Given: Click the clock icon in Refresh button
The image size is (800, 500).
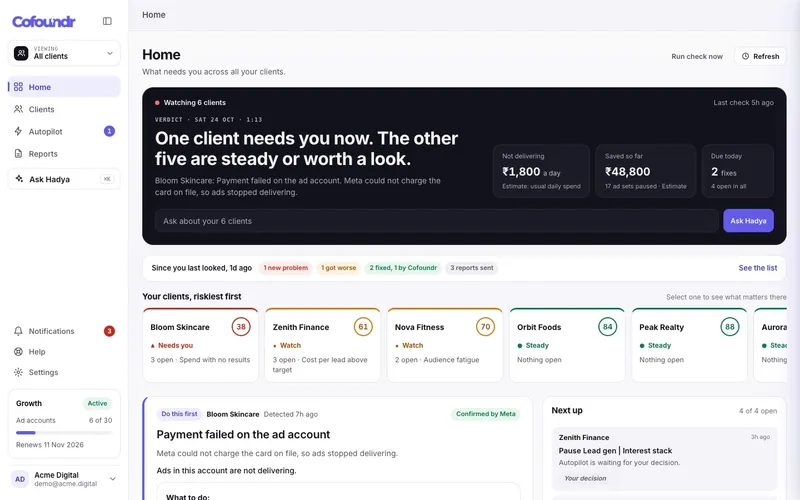Looking at the screenshot, I should [x=745, y=56].
